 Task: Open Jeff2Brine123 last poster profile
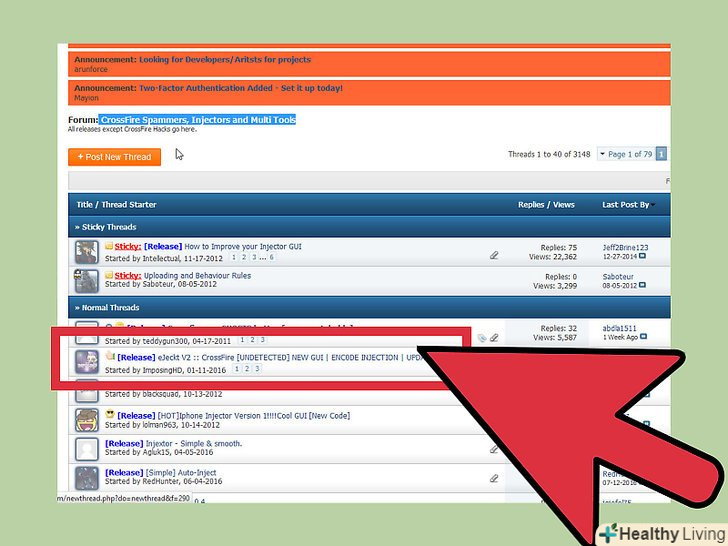(x=625, y=247)
